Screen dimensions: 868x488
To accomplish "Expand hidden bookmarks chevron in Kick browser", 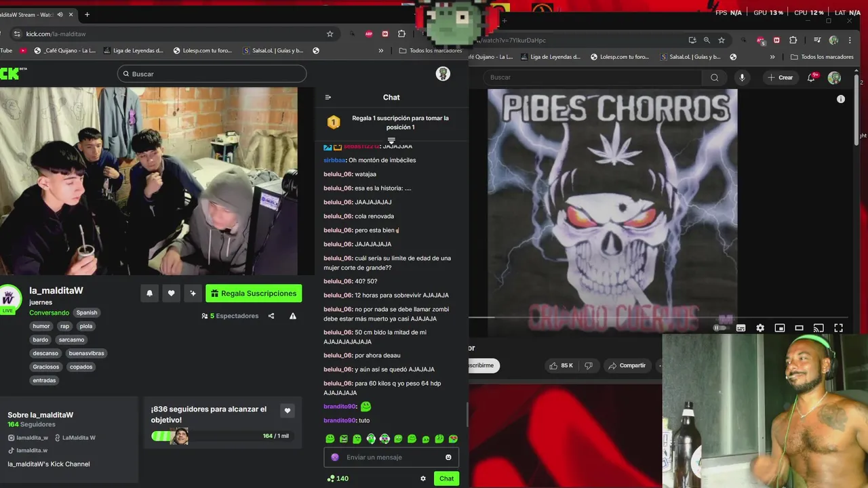I will [x=380, y=50].
